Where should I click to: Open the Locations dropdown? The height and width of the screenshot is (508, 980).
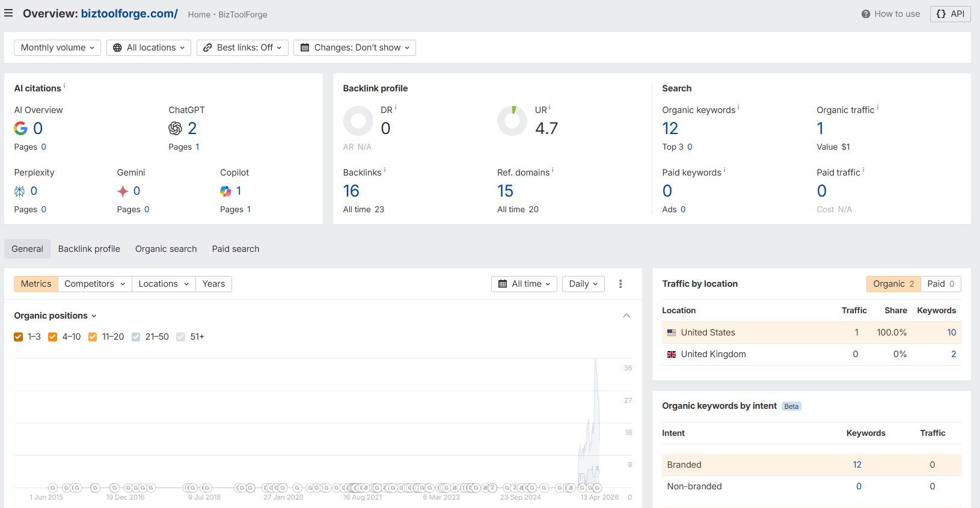(x=164, y=284)
